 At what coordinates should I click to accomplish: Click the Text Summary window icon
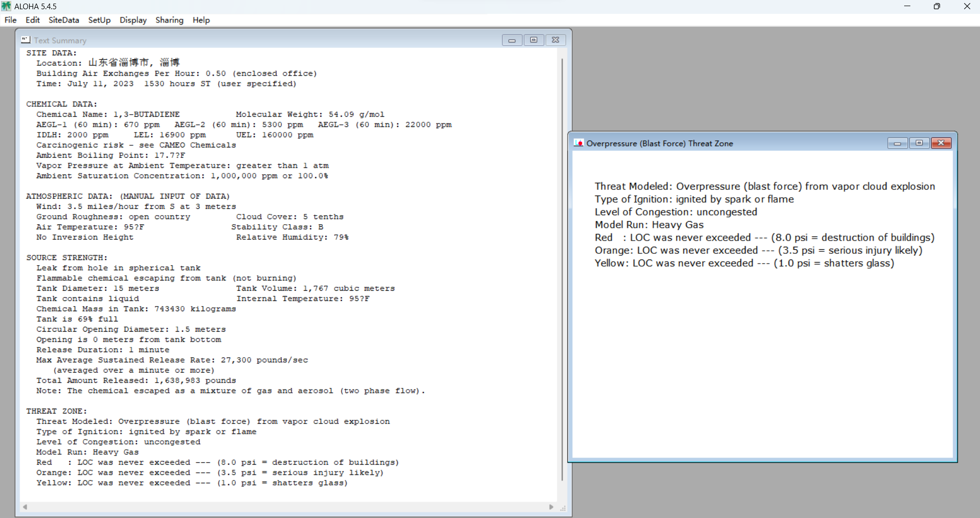pos(26,39)
